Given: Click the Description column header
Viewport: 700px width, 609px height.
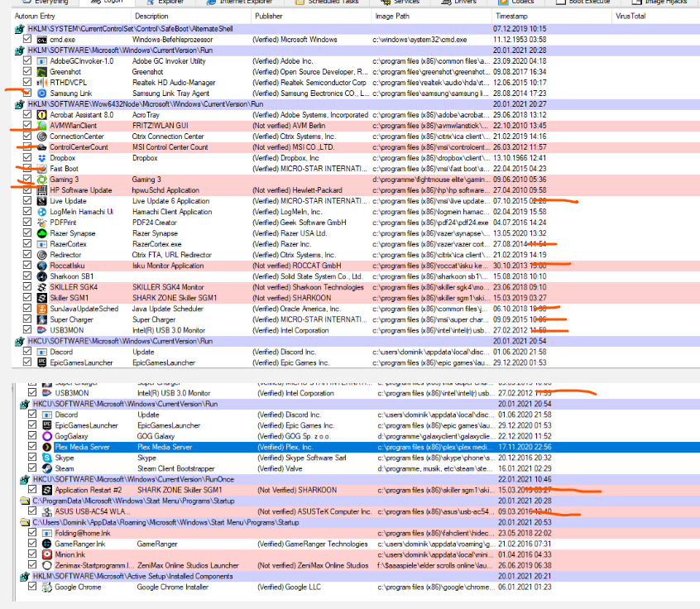Looking at the screenshot, I should (191, 16).
